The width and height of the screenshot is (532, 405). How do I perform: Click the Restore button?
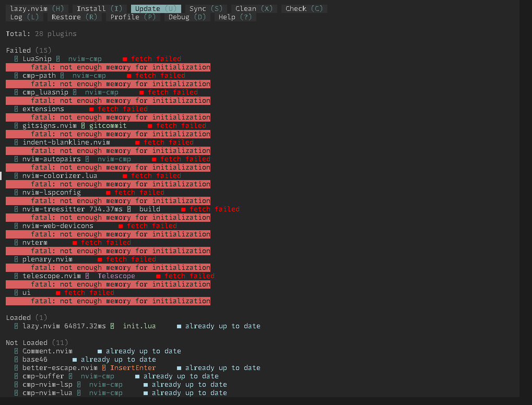[x=74, y=17]
